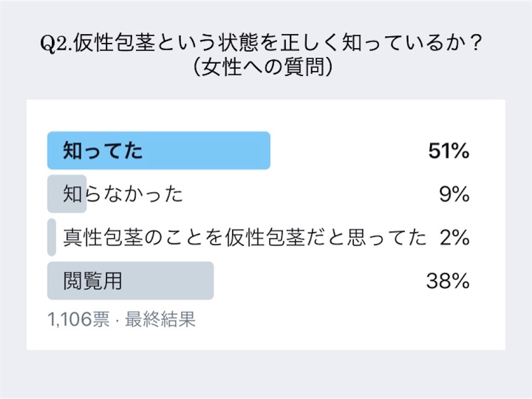Click the 知 character in 知らなかった

point(72,194)
